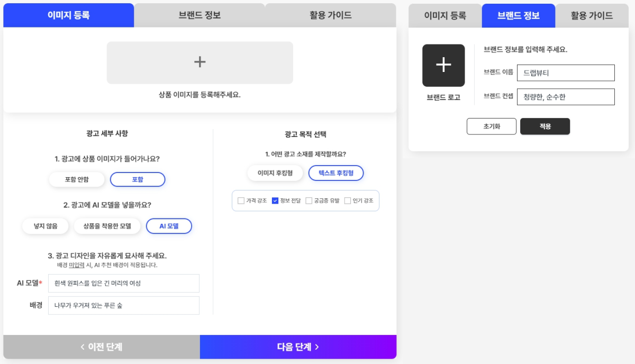Select the 넣지 않음 model option

[45, 226]
